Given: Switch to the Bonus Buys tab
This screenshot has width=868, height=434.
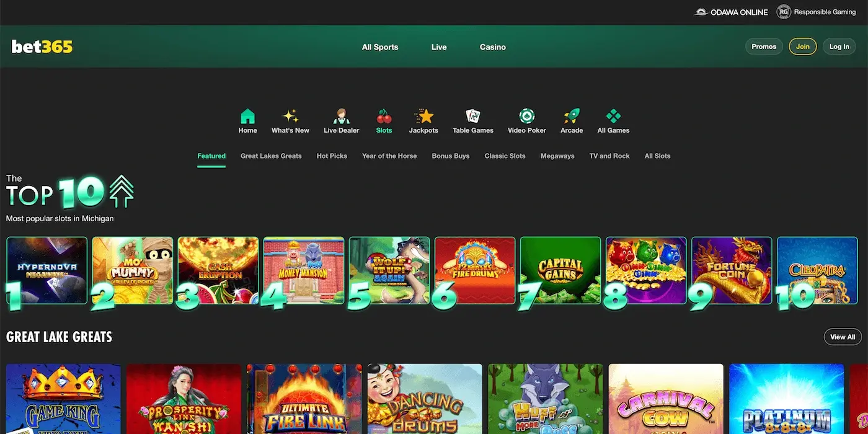Looking at the screenshot, I should click(451, 156).
